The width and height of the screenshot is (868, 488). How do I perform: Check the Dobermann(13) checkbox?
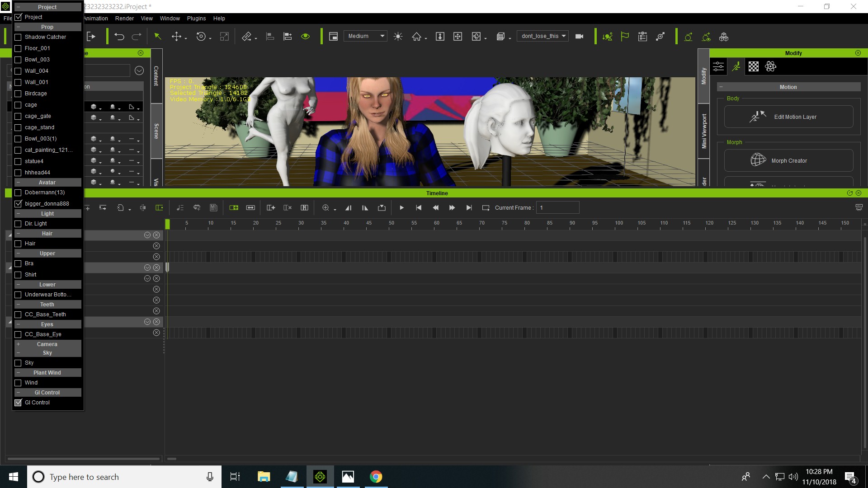tap(18, 192)
